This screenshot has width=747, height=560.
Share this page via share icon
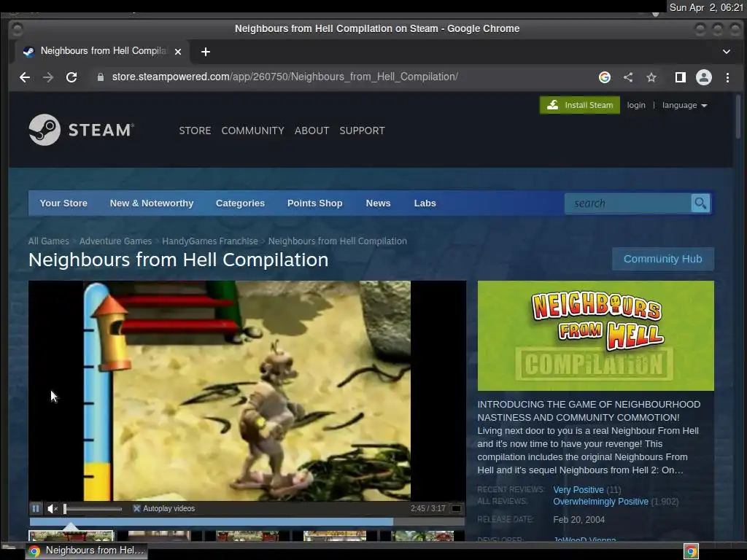click(628, 77)
